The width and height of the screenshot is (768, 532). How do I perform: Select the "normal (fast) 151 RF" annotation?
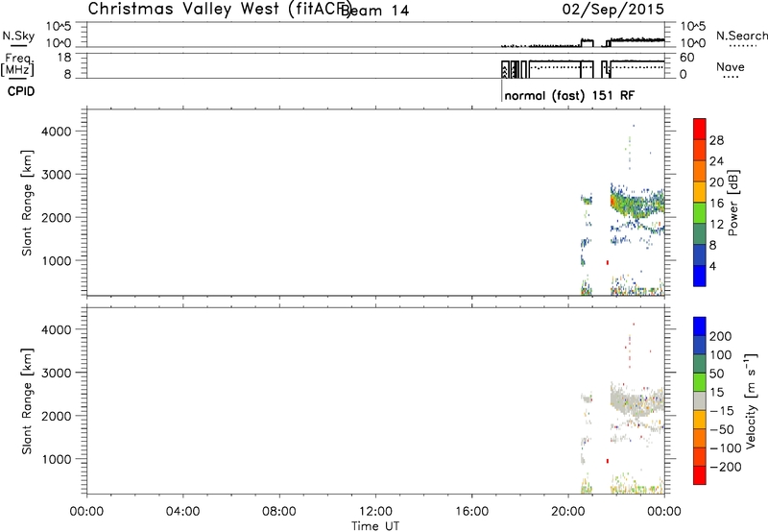pyautogui.click(x=569, y=95)
